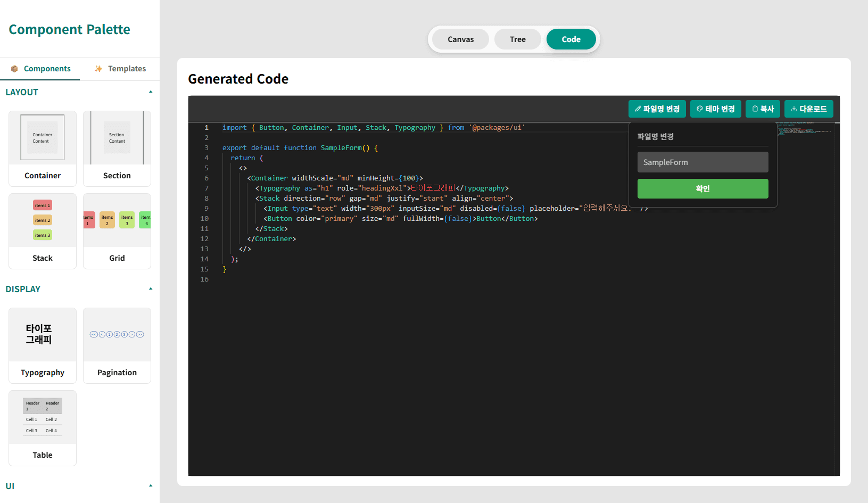This screenshot has height=503, width=868.
Task: Activate the Code view toggle
Action: click(571, 39)
